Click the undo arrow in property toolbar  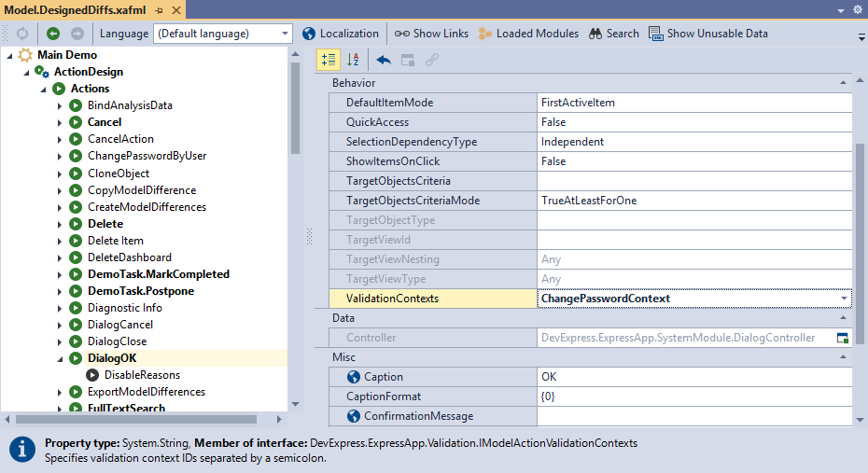383,60
